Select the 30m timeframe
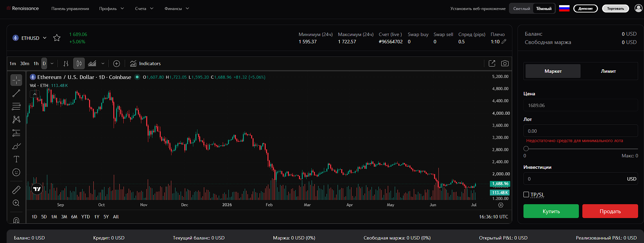Viewport: 644px width, 243px height. (25, 63)
